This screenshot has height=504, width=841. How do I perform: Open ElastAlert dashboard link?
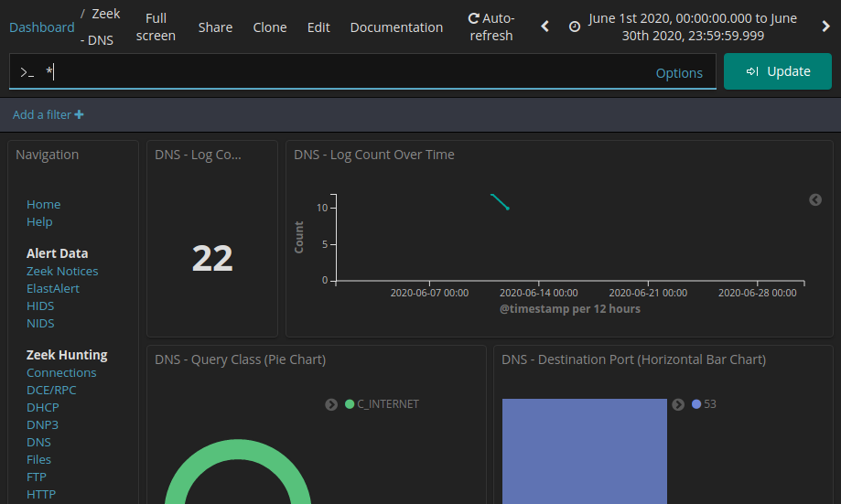52,288
